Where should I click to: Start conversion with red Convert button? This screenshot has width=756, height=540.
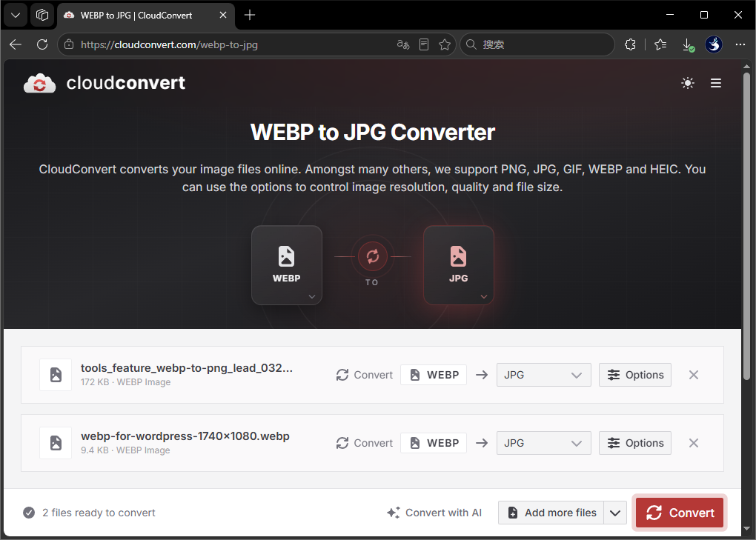[x=680, y=513]
